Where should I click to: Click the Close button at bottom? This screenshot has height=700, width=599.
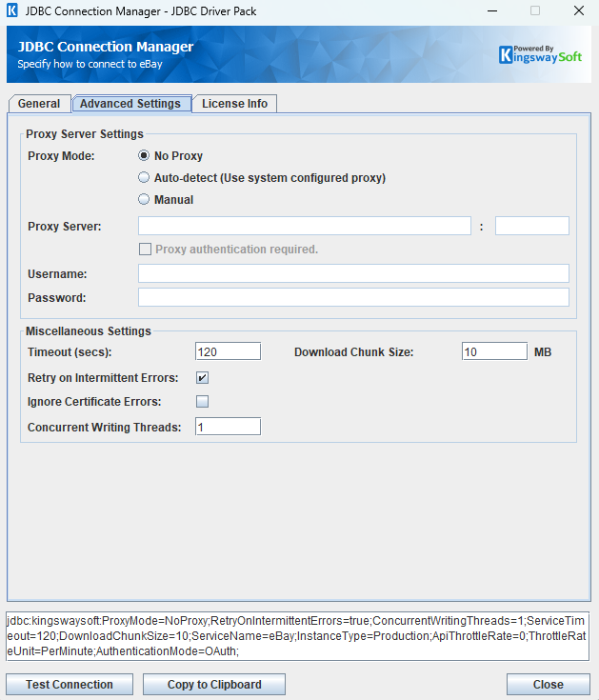point(549,685)
